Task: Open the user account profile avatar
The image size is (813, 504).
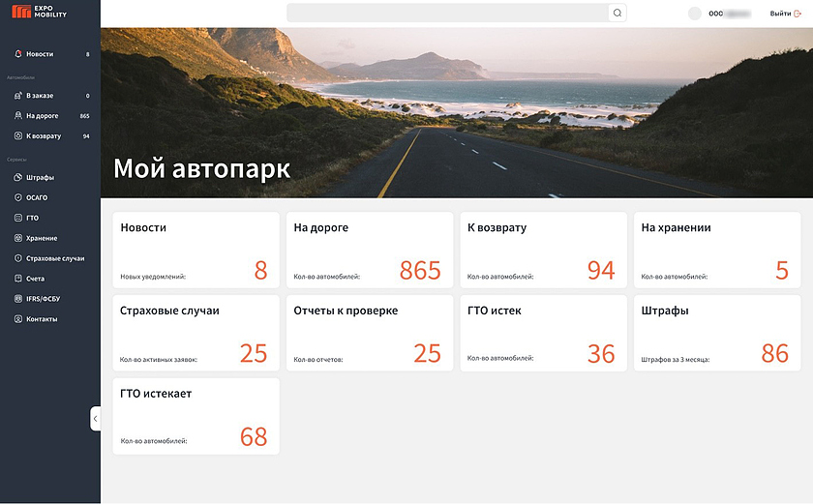Action: [x=694, y=14]
